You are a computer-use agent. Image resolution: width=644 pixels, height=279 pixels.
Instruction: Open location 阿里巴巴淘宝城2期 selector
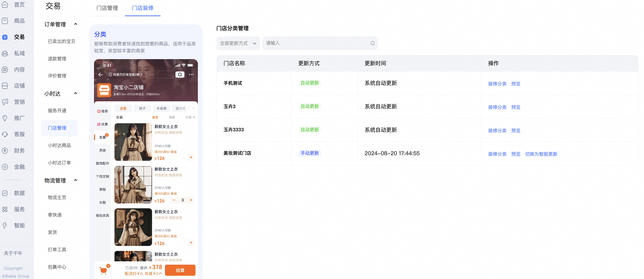[x=126, y=75]
